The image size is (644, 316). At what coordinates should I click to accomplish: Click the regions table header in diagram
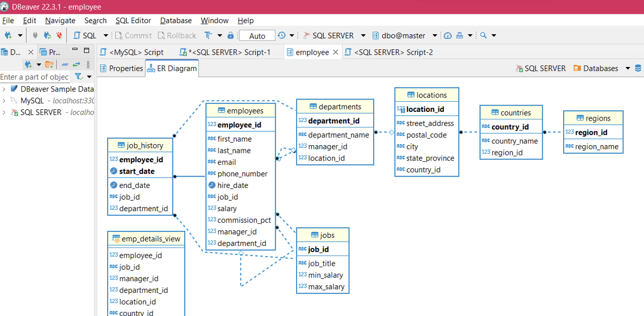[593, 118]
